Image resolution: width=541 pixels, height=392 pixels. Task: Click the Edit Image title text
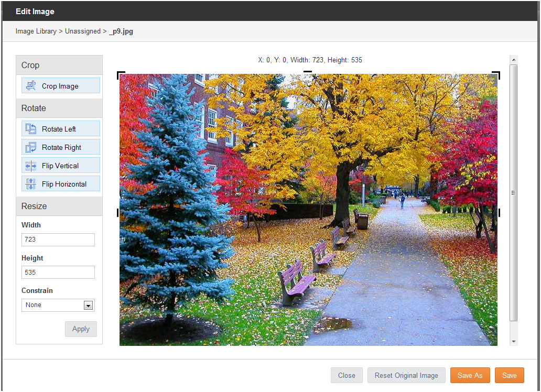click(x=35, y=12)
